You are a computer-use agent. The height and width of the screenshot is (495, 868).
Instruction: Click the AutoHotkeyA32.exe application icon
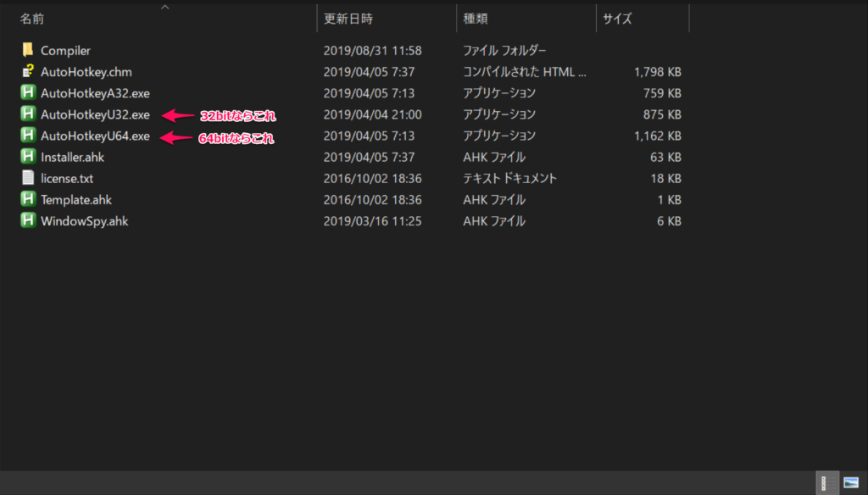[28, 93]
